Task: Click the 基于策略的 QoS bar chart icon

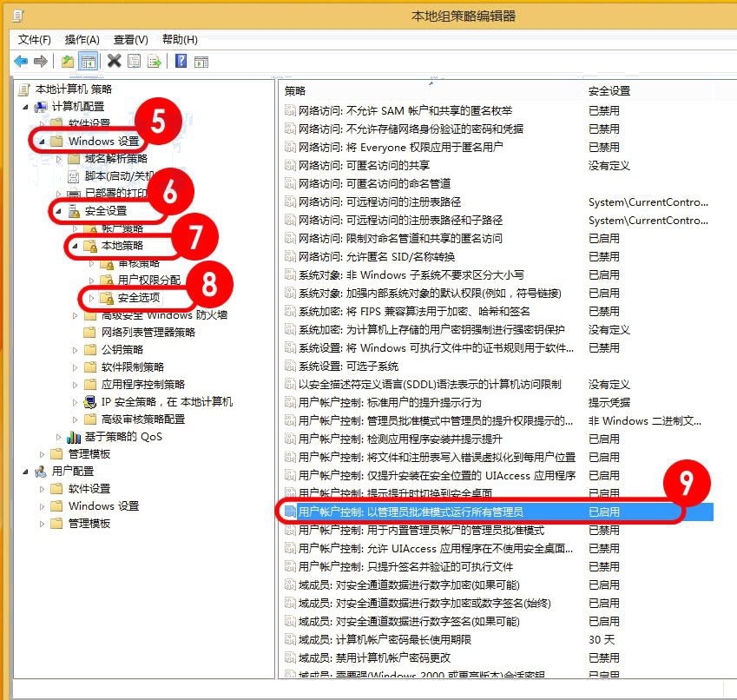Action: point(74,437)
